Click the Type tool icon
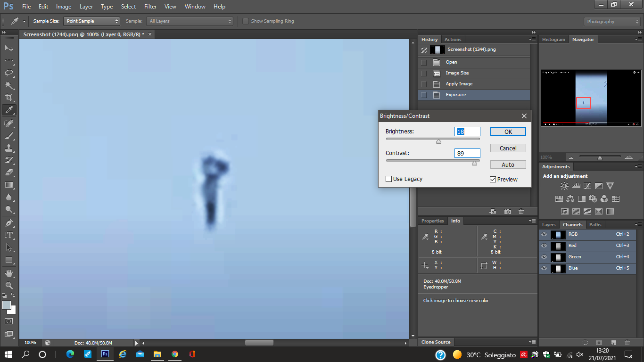This screenshot has width=644, height=362. click(9, 235)
